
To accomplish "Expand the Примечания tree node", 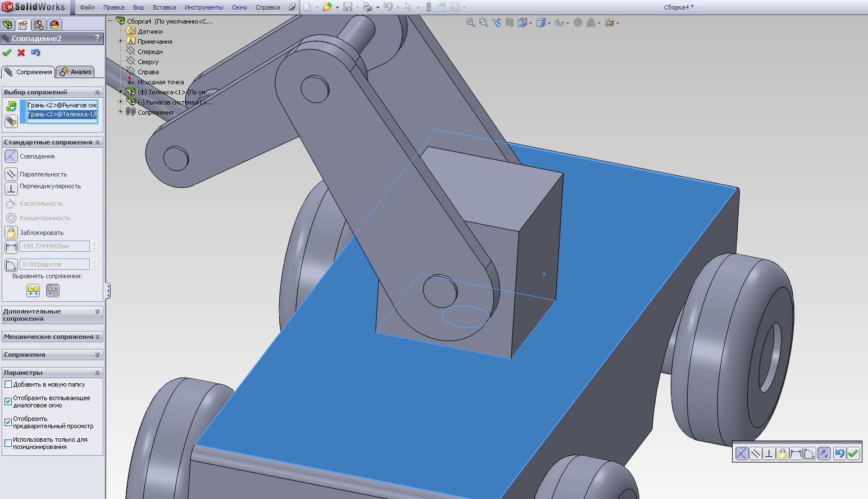I will [x=120, y=41].
